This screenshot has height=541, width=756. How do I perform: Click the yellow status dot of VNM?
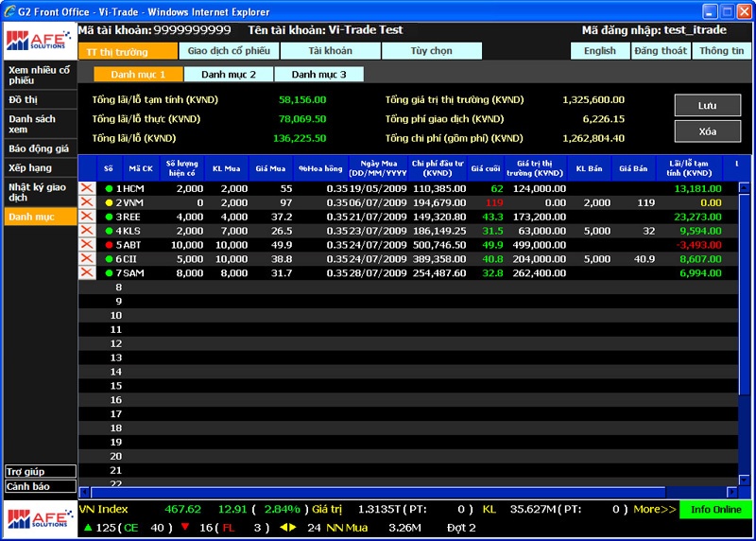click(109, 202)
